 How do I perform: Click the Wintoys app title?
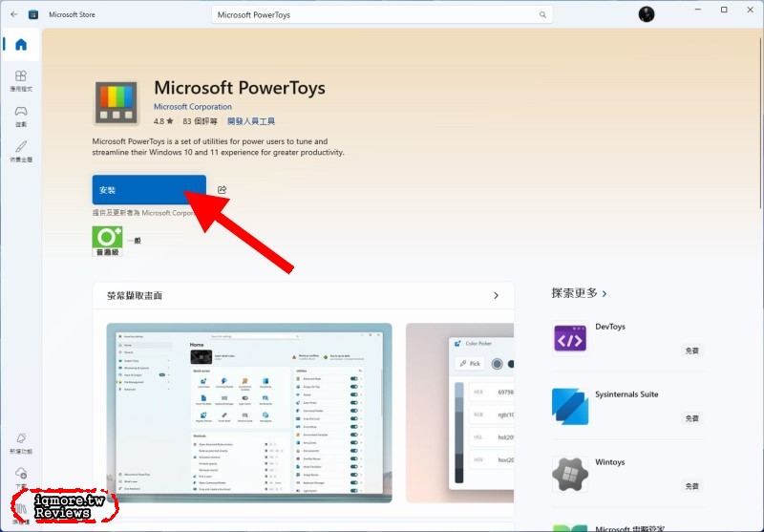coord(609,462)
